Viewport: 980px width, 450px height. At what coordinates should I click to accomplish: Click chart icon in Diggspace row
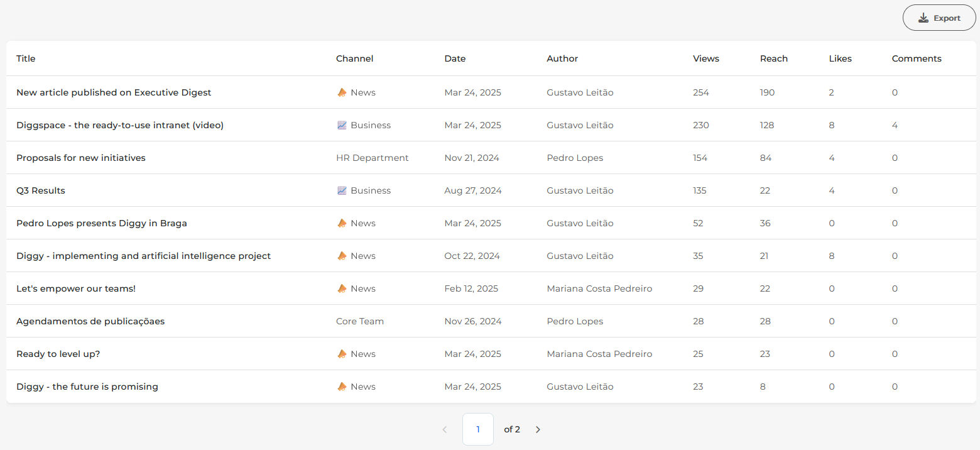click(342, 125)
